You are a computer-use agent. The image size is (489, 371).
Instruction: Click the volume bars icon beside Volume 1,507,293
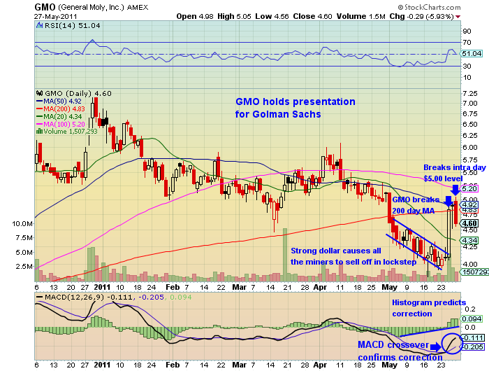pos(39,131)
